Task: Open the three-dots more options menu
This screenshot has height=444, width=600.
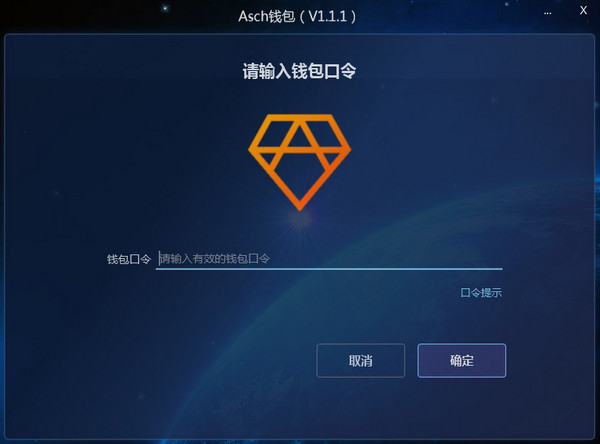Action: (548, 13)
